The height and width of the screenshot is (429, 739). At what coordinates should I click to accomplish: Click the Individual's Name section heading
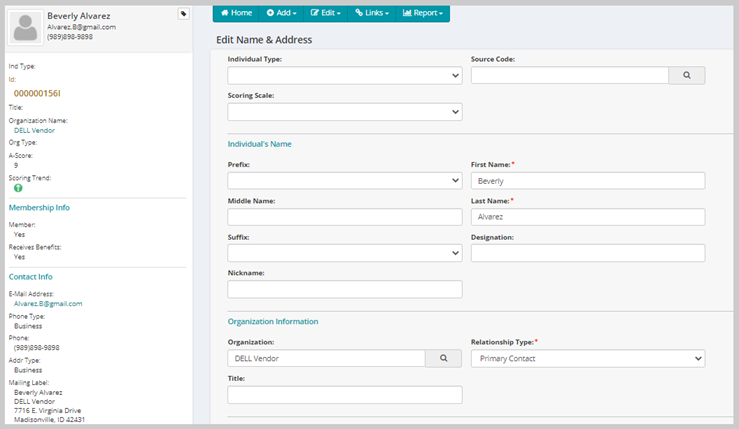pyautogui.click(x=260, y=144)
